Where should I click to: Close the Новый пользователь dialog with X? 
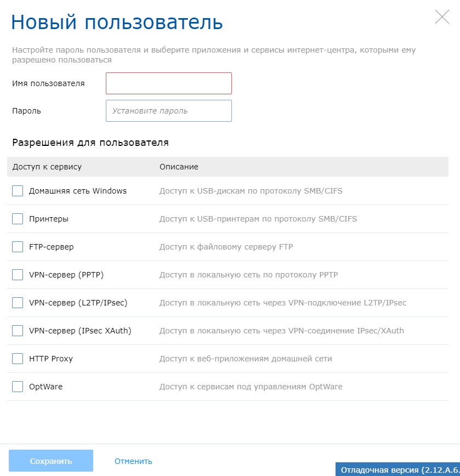(442, 16)
